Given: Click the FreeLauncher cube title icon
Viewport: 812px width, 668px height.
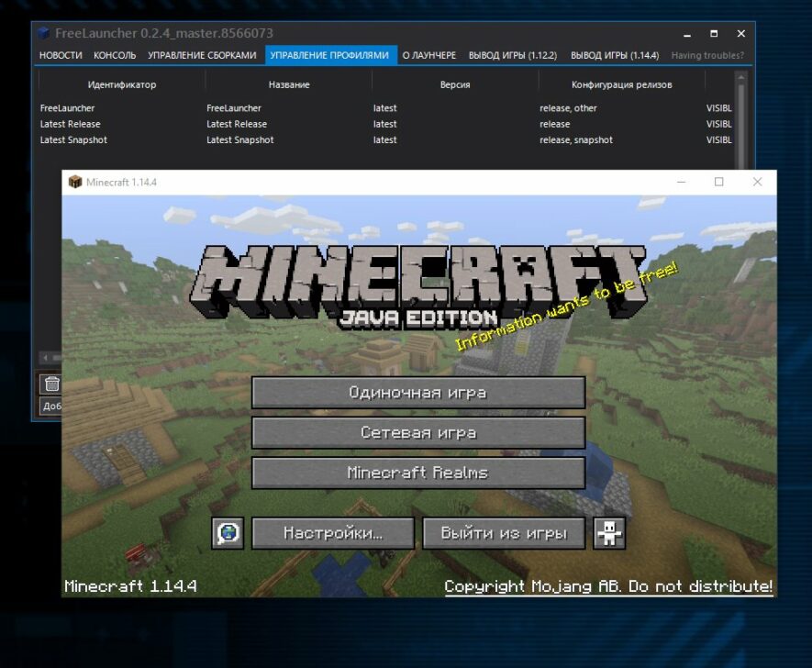Looking at the screenshot, I should [x=43, y=34].
